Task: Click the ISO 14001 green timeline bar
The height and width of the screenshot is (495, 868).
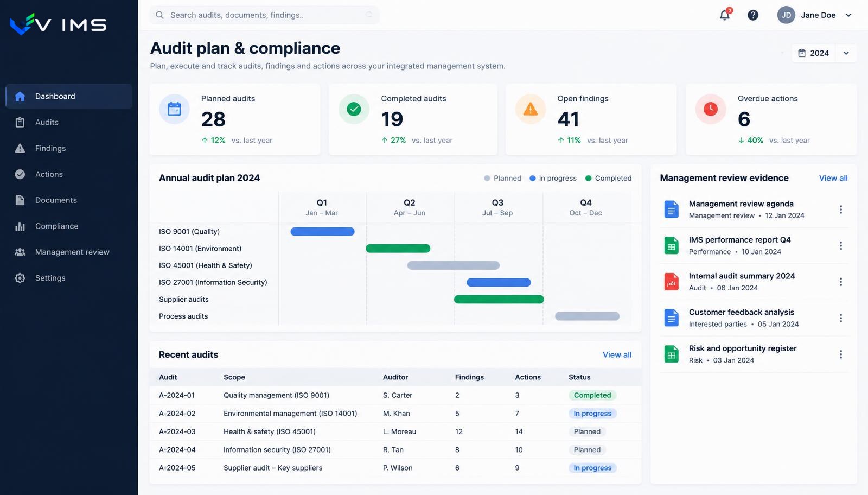Action: click(398, 249)
